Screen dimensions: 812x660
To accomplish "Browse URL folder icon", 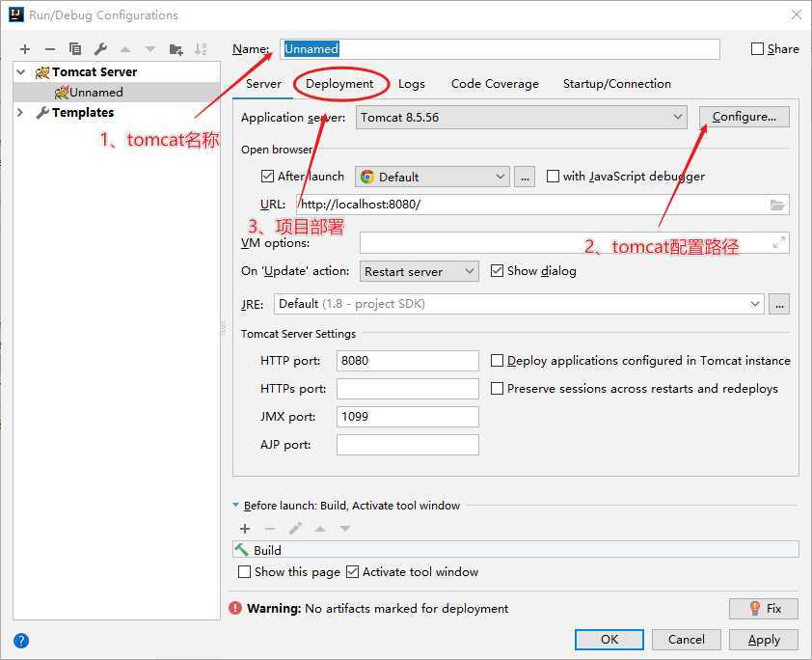I will coord(777,205).
